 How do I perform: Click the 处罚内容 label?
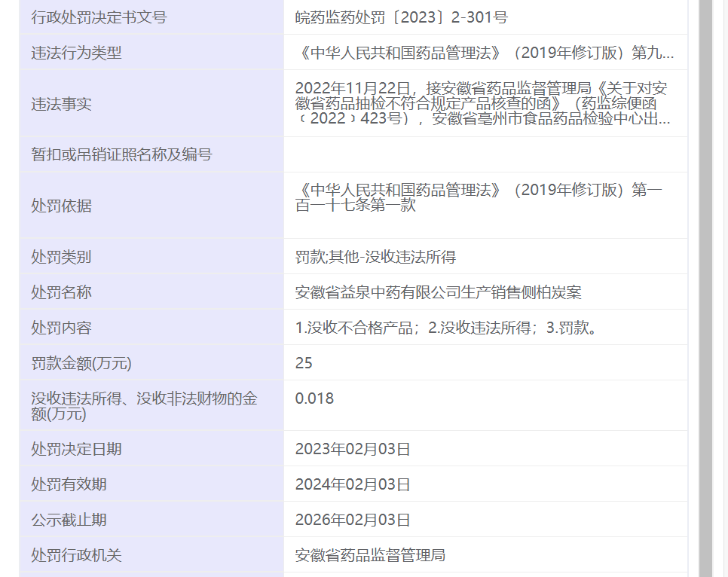coord(61,328)
